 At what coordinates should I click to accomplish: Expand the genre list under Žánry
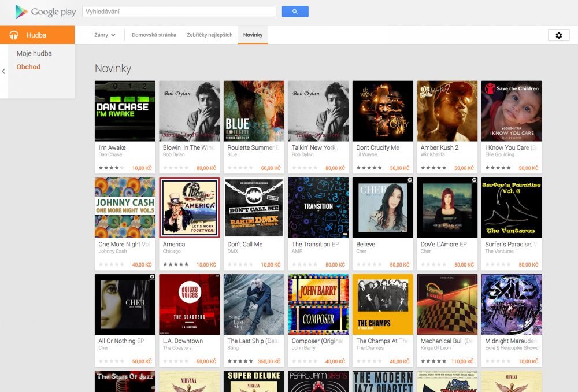click(x=103, y=35)
